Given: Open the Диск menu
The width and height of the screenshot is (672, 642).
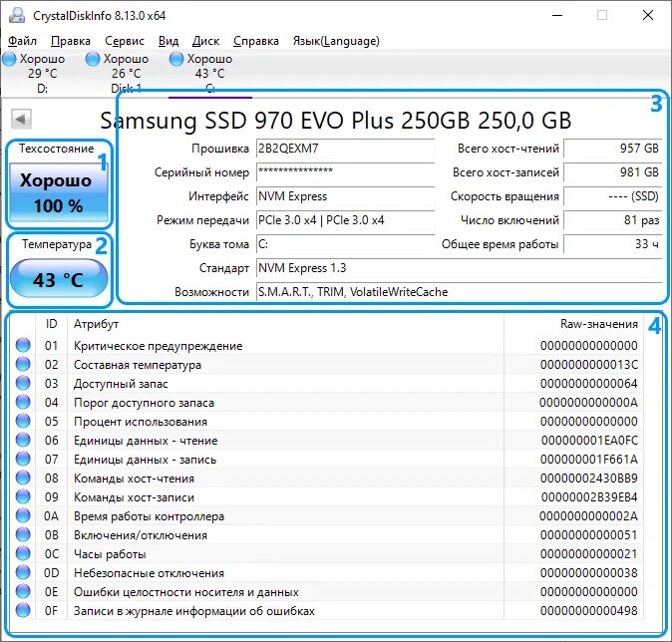Looking at the screenshot, I should tap(205, 41).
